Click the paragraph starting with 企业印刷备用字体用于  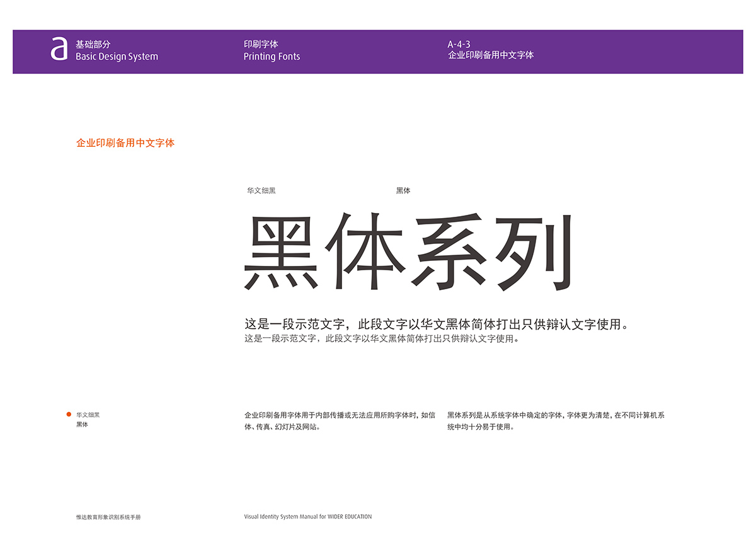pyautogui.click(x=340, y=421)
